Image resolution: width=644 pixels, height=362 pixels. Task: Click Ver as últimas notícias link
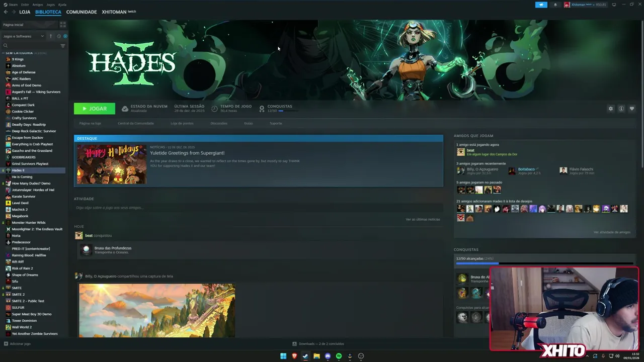click(x=423, y=219)
